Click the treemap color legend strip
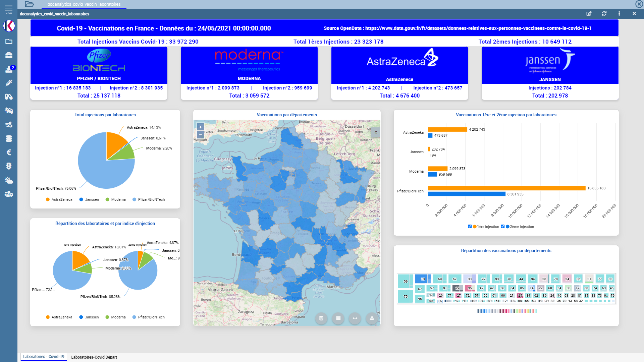Viewport: 644px width, 362px height. coord(507,311)
